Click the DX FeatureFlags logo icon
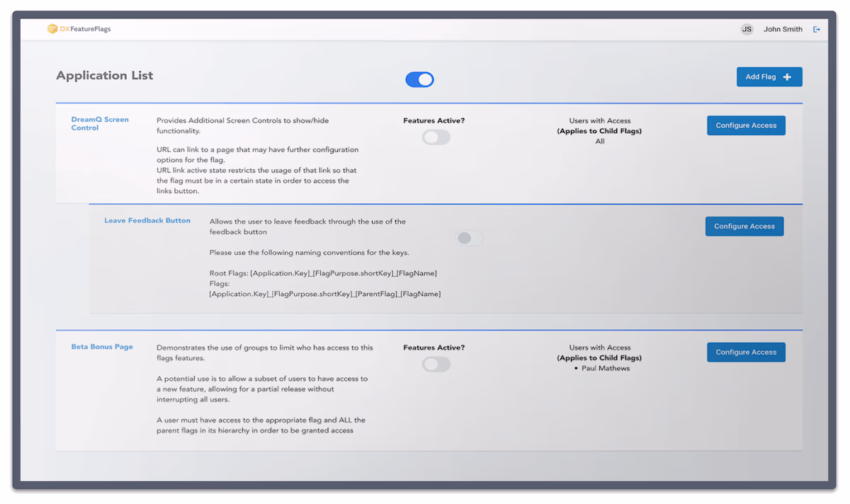The image size is (850, 504). tap(52, 29)
